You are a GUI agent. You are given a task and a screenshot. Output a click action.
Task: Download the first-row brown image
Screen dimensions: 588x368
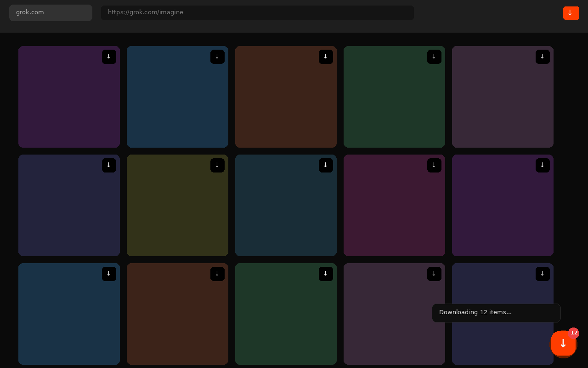click(x=326, y=57)
